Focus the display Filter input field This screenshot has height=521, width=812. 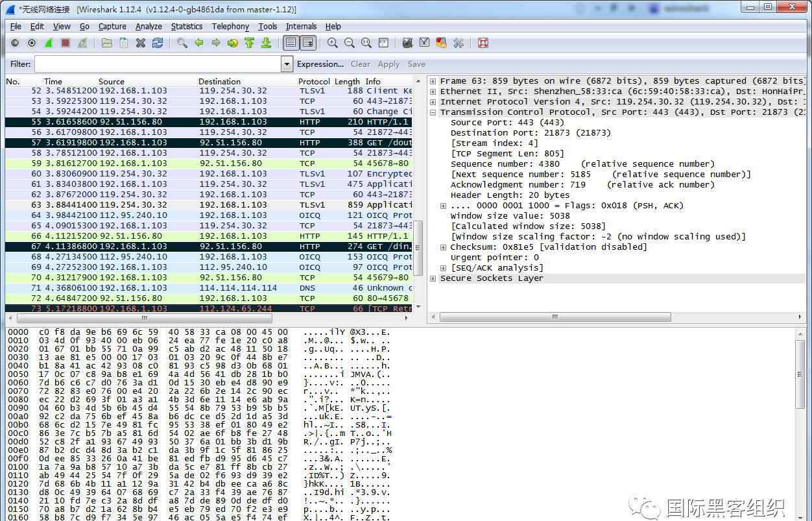158,64
